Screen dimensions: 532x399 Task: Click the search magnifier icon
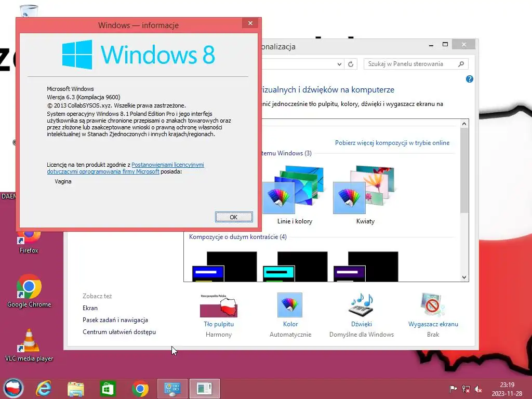pos(461,64)
